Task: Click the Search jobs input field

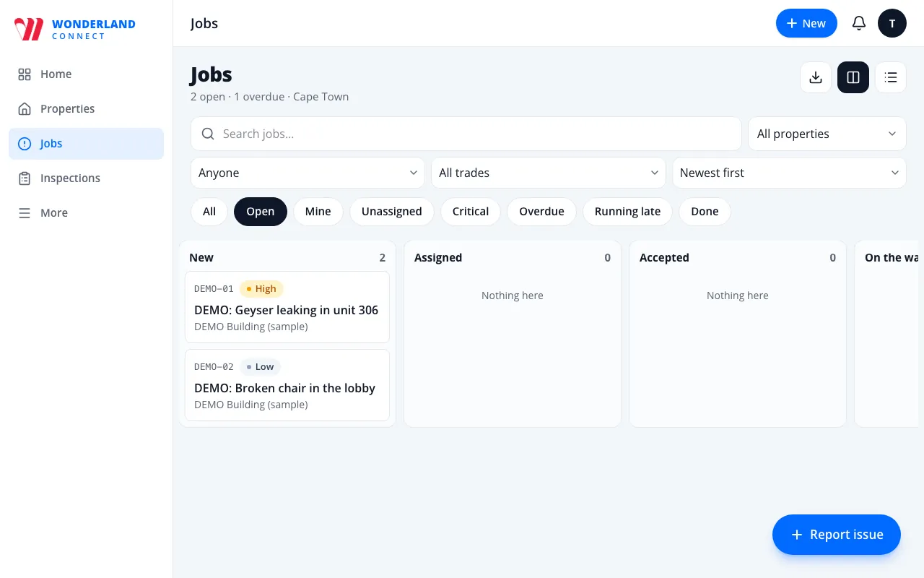Action: click(466, 134)
